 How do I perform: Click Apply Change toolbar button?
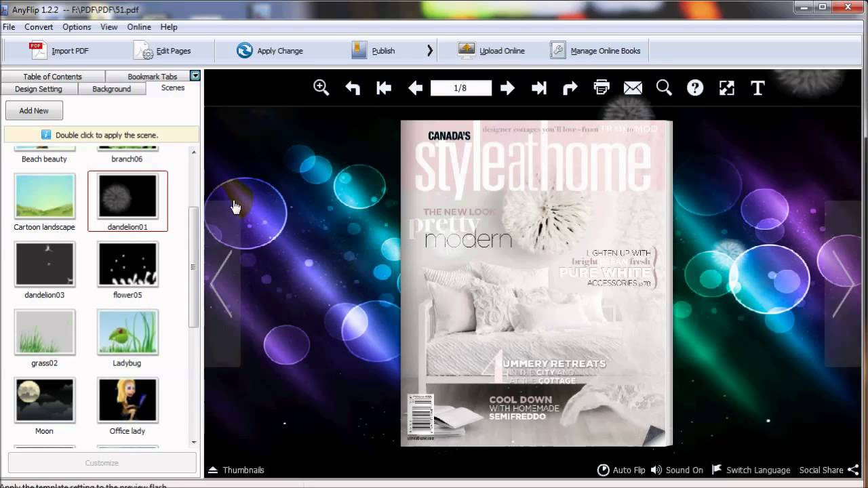tap(270, 51)
